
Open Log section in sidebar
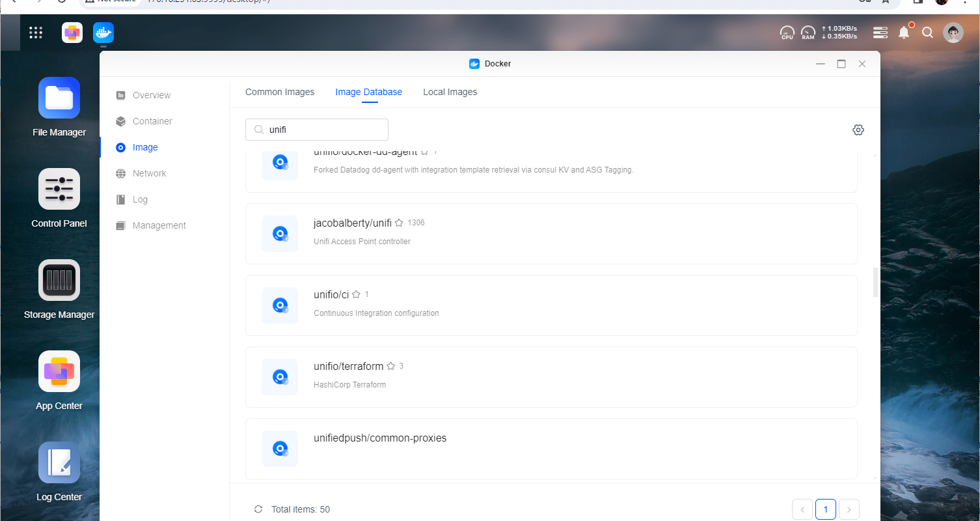coord(140,199)
